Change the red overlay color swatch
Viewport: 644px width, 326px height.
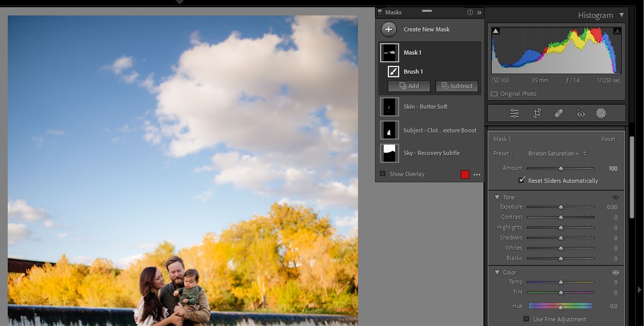[465, 175]
